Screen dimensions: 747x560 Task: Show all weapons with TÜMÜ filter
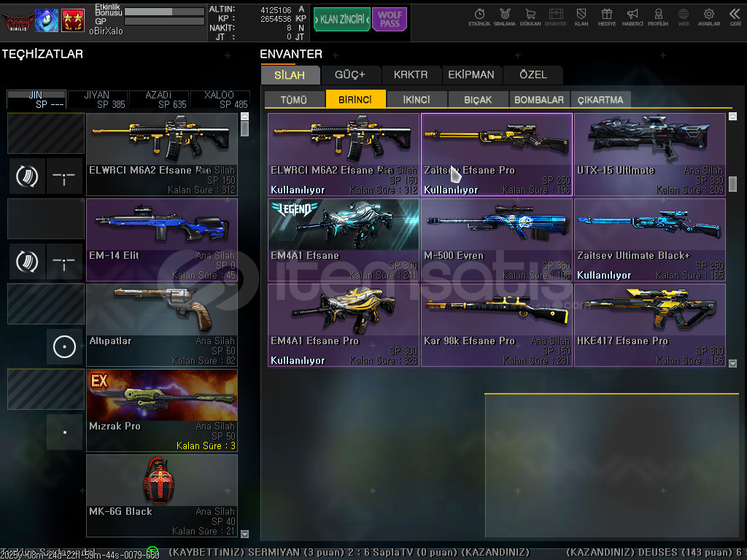[294, 99]
